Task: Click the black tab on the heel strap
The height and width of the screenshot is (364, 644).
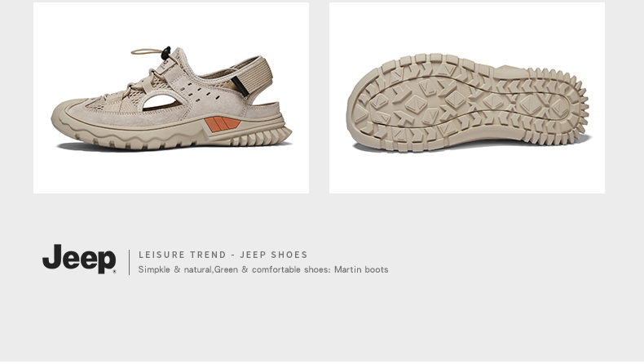Action: [240, 87]
